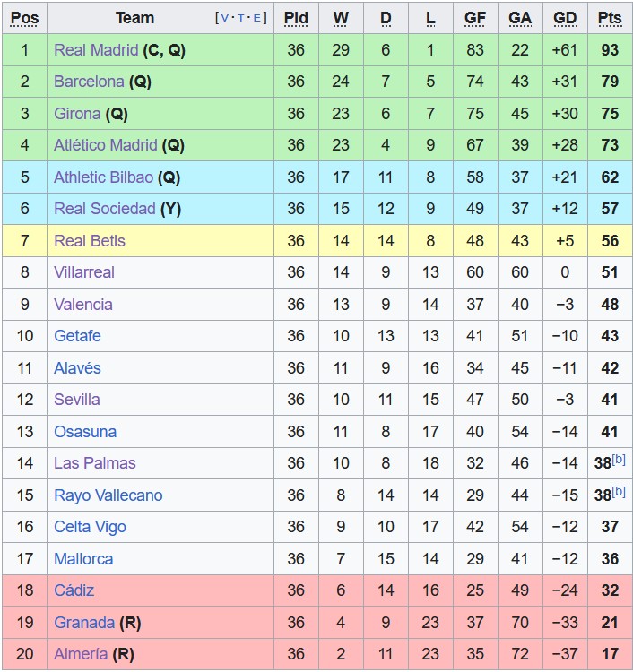The width and height of the screenshot is (633, 672).
Task: Open footnote [b] beside Las Palmas points
Action: click(619, 460)
